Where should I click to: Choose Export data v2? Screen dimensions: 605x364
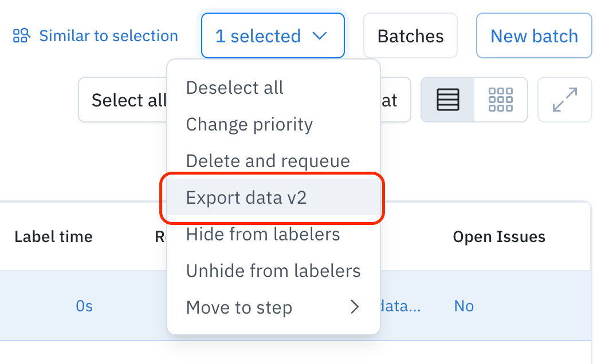[x=246, y=197]
